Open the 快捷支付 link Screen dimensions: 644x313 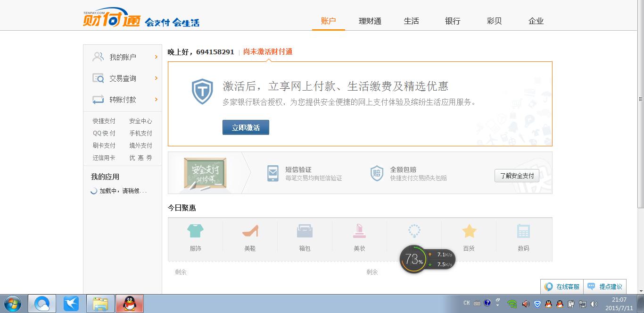point(104,121)
